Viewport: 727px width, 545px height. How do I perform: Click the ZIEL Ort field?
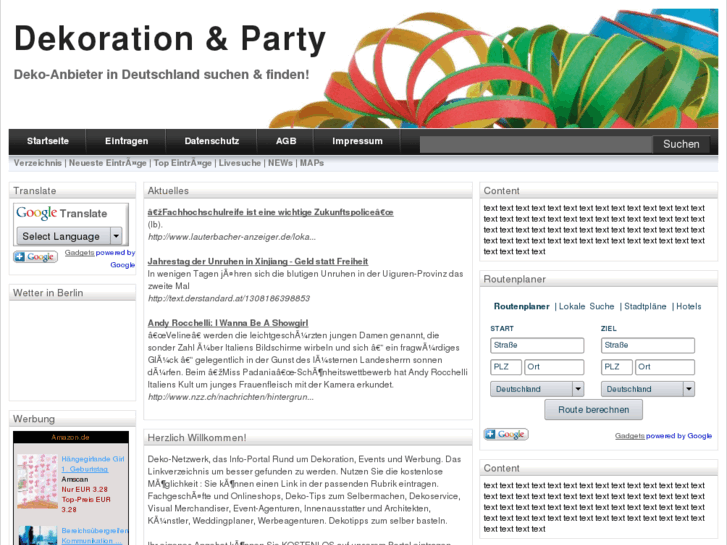click(665, 366)
